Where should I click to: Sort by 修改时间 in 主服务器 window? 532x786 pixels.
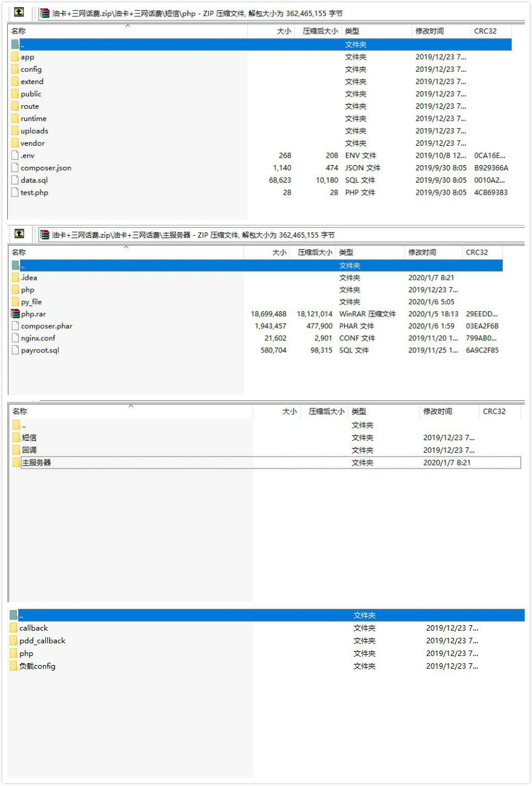click(x=433, y=252)
